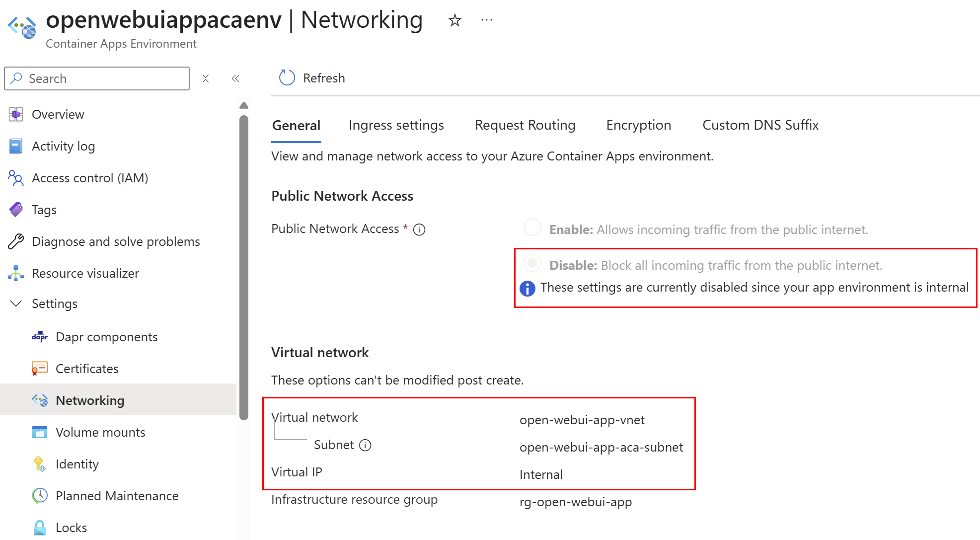Select the Disable public access radio
This screenshot has height=540, width=980.
(532, 263)
